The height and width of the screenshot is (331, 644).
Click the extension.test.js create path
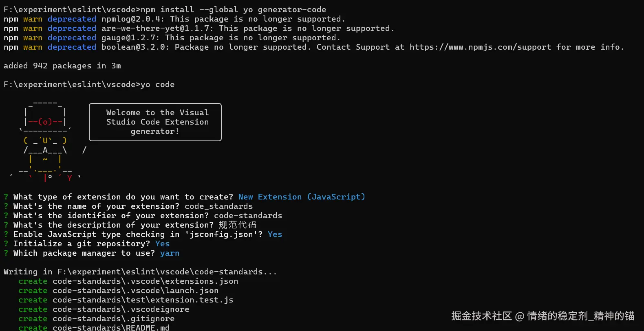click(x=143, y=300)
